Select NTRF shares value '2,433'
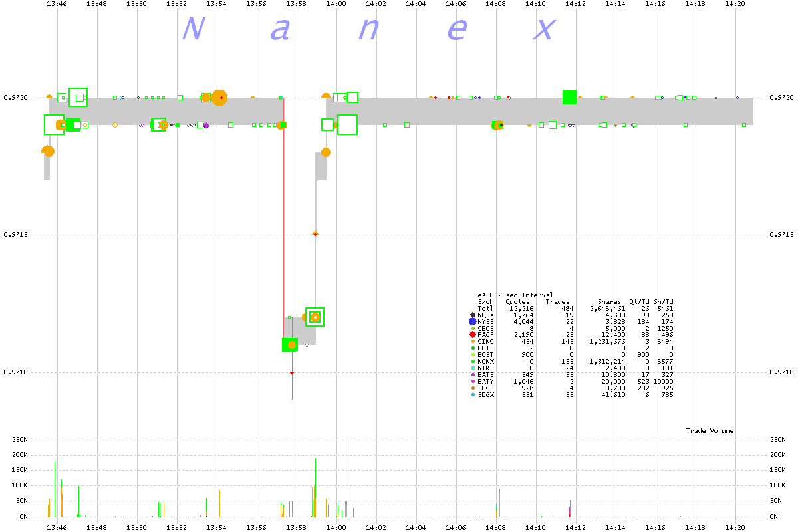Screen dimensions: 798x532 [614, 368]
